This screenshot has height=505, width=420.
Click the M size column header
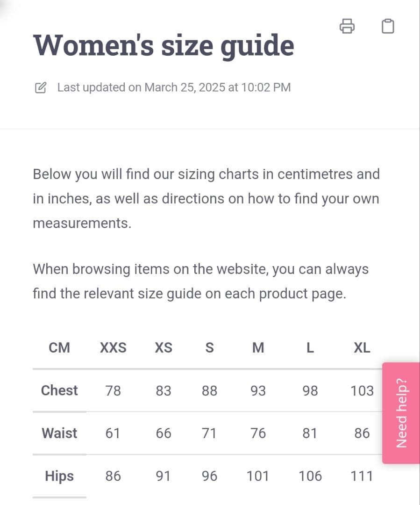(258, 348)
